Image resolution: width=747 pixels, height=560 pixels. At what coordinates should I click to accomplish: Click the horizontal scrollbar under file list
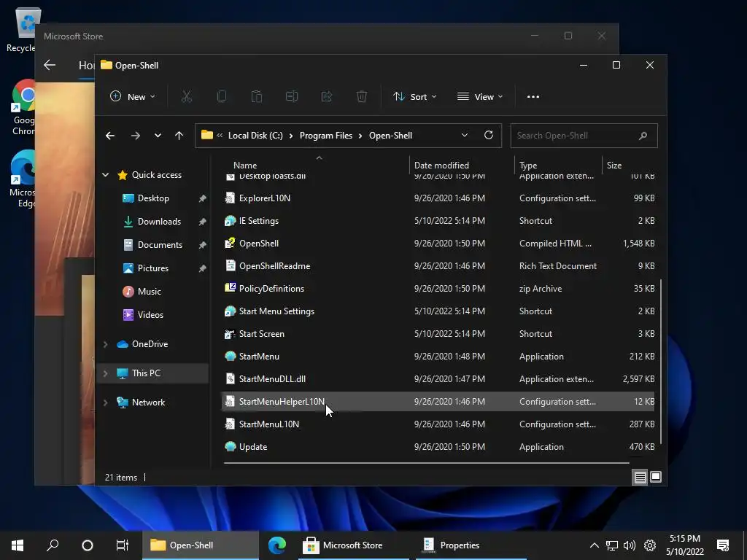tap(426, 462)
